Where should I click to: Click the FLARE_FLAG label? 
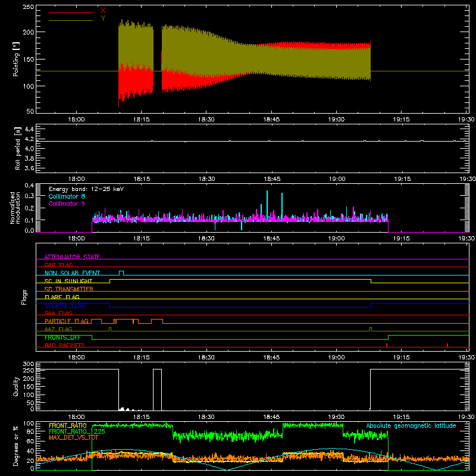pos(62,297)
